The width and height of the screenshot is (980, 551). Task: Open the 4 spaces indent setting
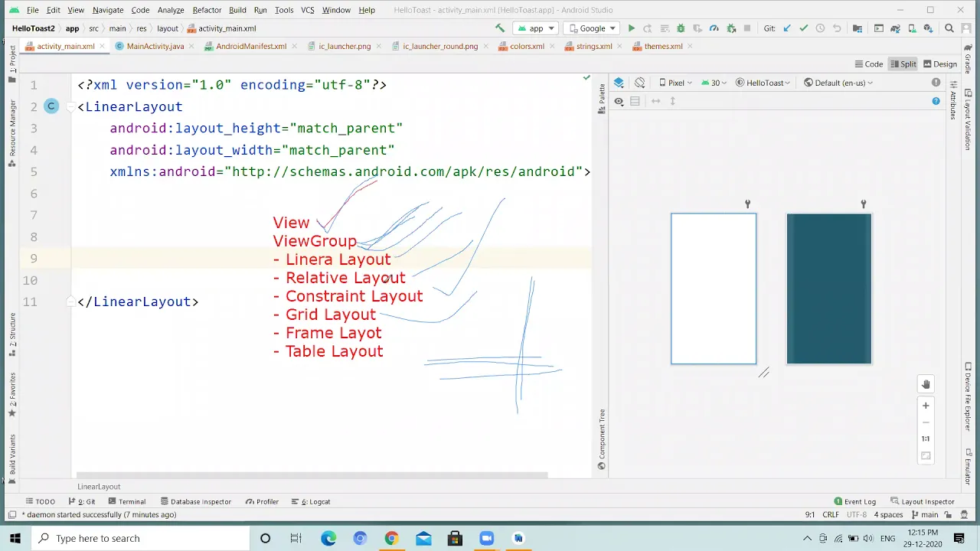888,515
